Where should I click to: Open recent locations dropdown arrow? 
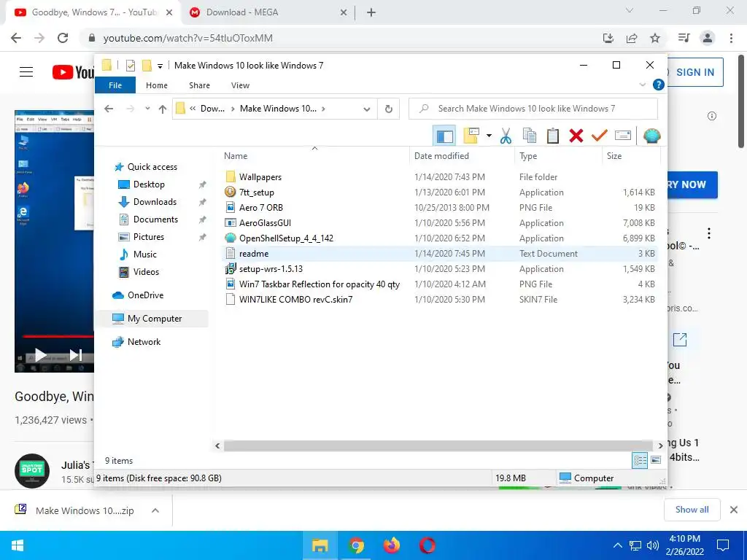(x=147, y=109)
